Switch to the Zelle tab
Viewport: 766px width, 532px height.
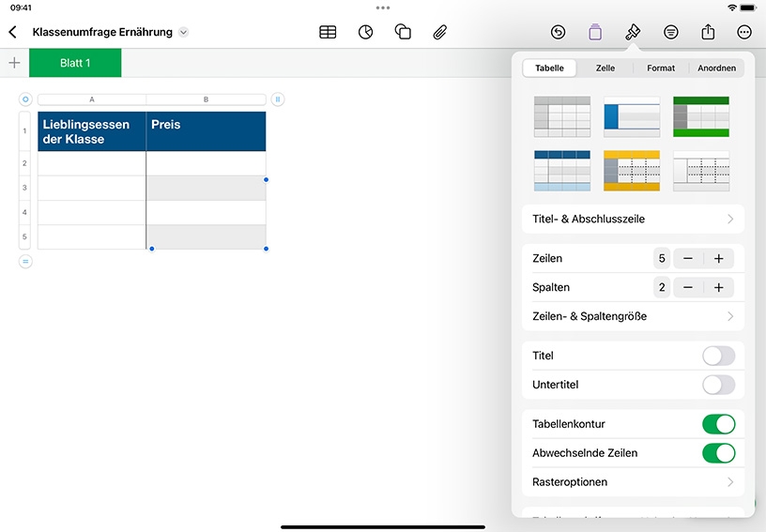(x=605, y=68)
